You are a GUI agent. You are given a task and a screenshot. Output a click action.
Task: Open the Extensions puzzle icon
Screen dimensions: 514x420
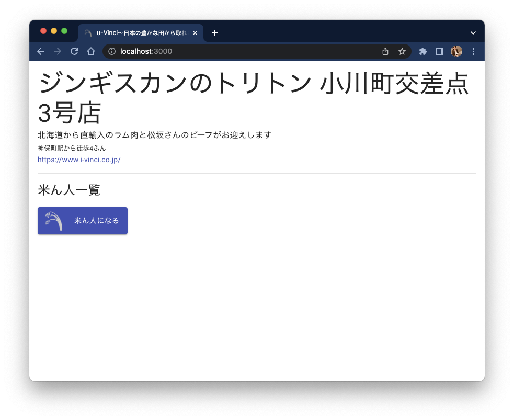pyautogui.click(x=423, y=51)
